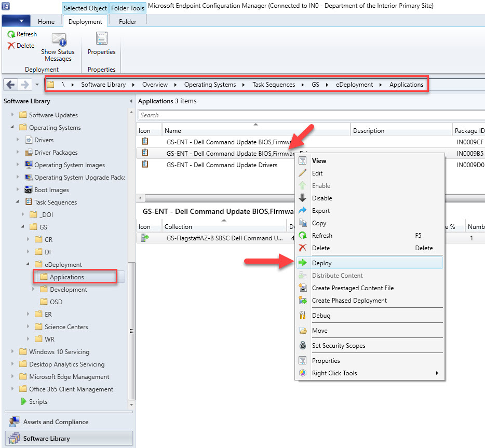The height and width of the screenshot is (448, 485).
Task: Click eDeployment in the breadcrumb path
Action: click(x=355, y=85)
